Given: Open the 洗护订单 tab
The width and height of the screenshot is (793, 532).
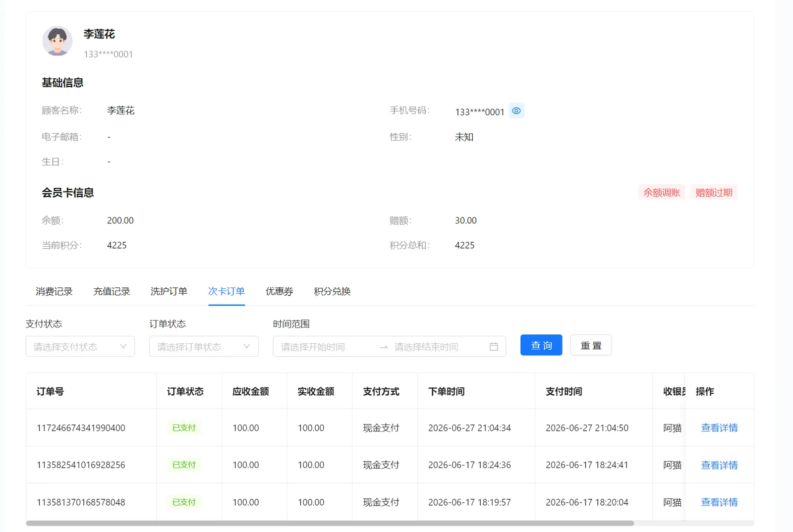Looking at the screenshot, I should pos(169,291).
